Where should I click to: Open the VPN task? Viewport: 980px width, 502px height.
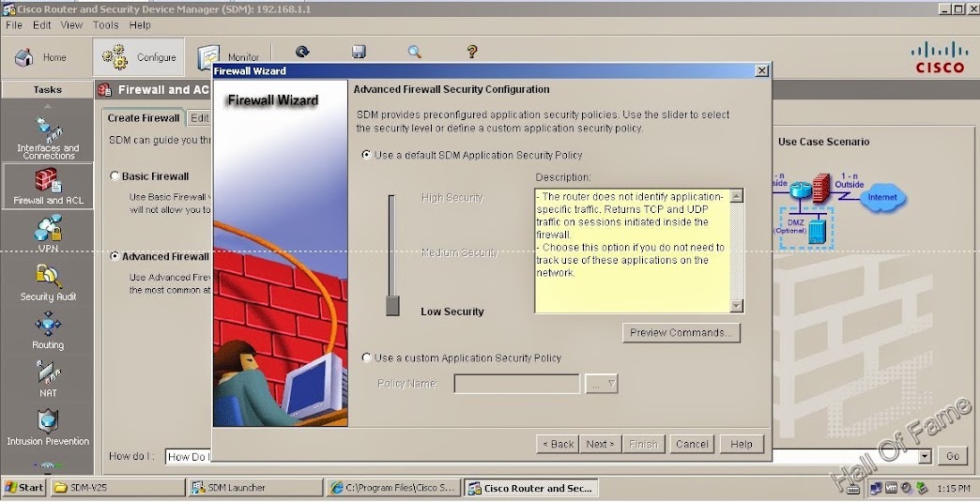point(48,235)
